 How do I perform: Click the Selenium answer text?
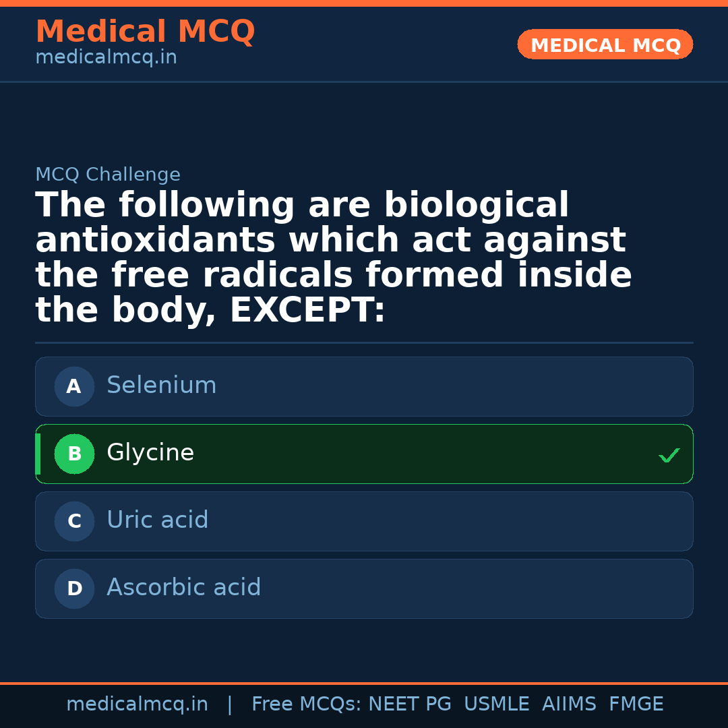[161, 386]
